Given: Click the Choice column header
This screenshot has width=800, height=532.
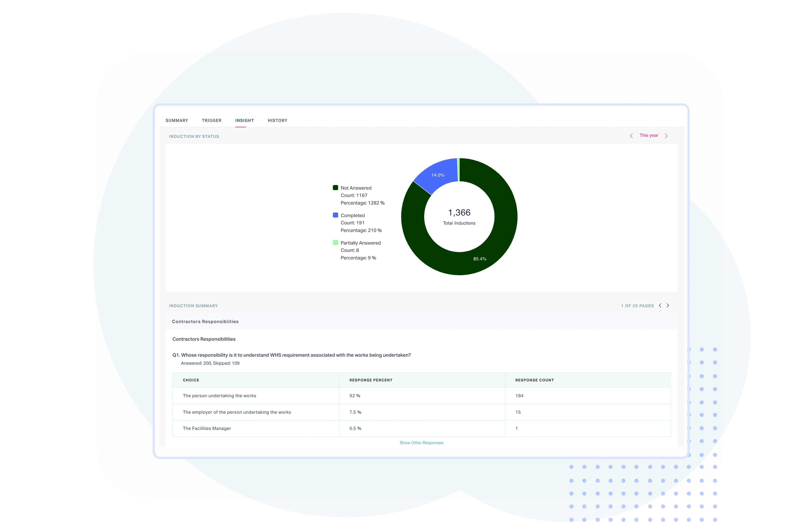Looking at the screenshot, I should click(x=191, y=380).
